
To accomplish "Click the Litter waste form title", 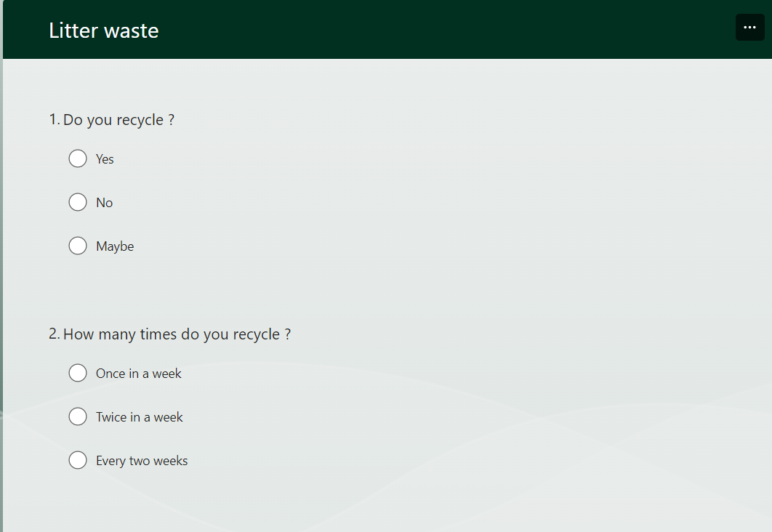I will click(103, 31).
